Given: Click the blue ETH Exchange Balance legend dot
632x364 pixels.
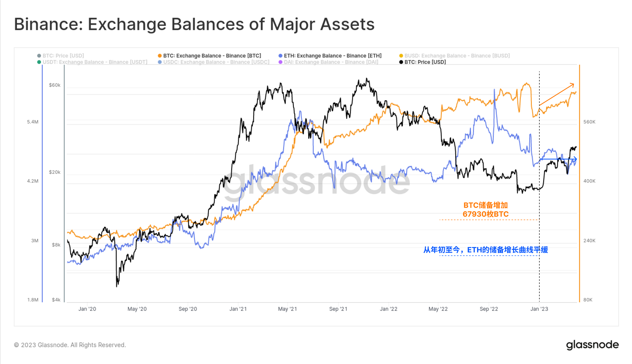Looking at the screenshot, I should coord(280,56).
